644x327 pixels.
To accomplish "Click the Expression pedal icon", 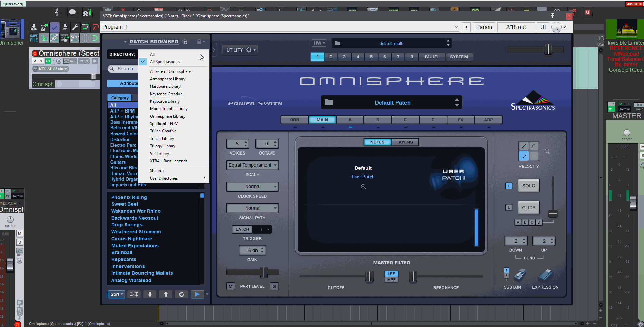I will [546, 275].
